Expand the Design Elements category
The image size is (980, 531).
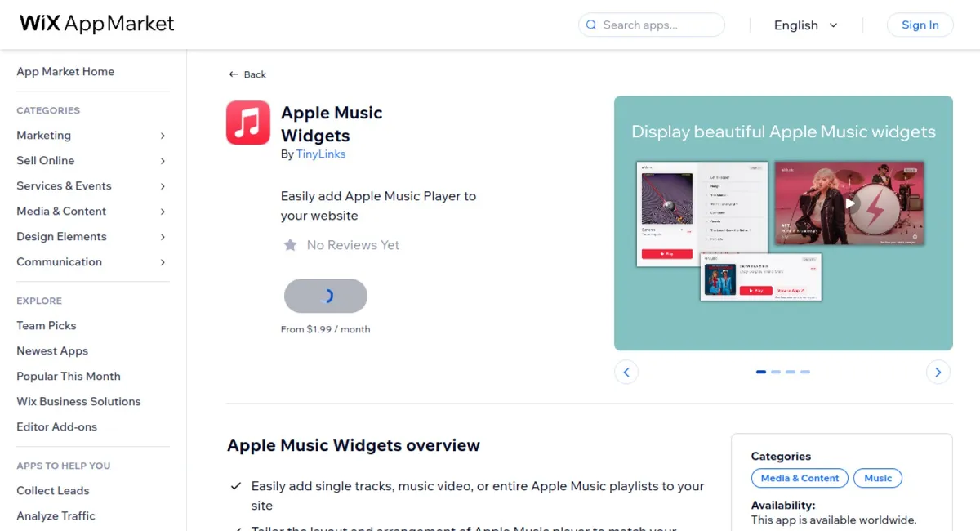163,237
